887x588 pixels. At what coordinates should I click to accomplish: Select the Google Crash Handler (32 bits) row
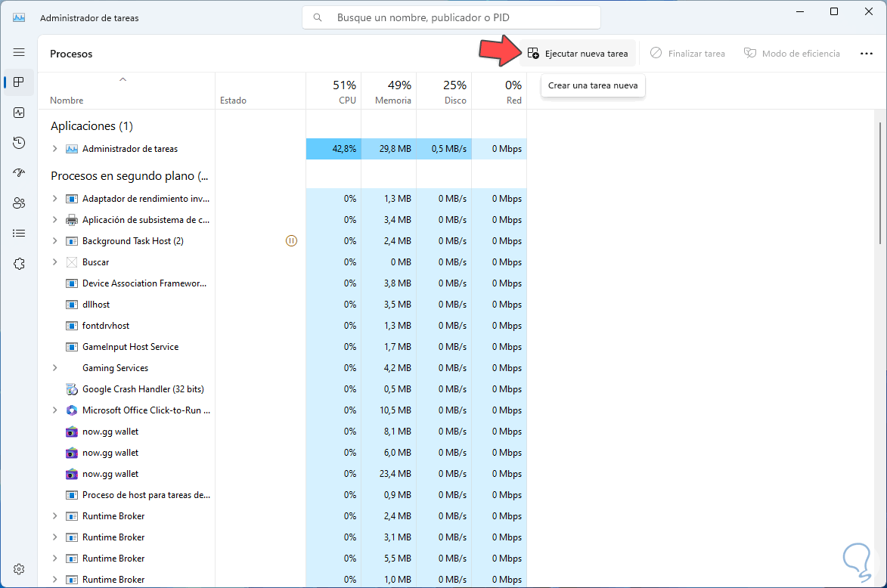(x=282, y=389)
